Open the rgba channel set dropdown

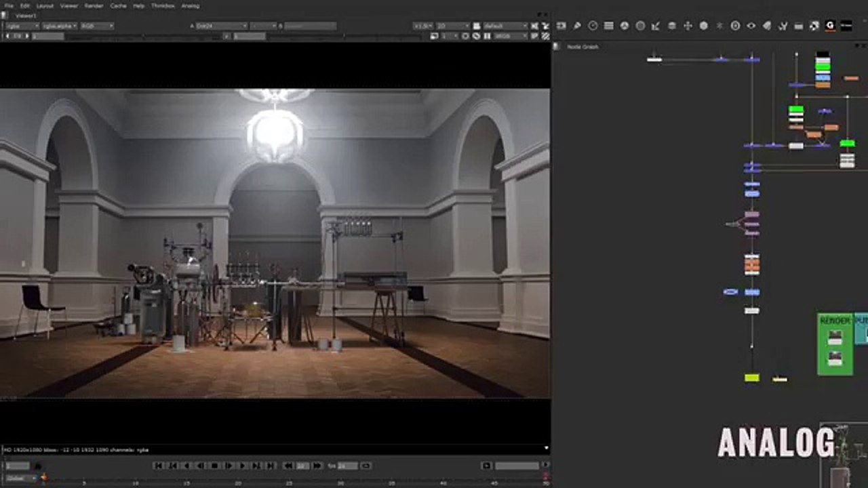[x=22, y=26]
